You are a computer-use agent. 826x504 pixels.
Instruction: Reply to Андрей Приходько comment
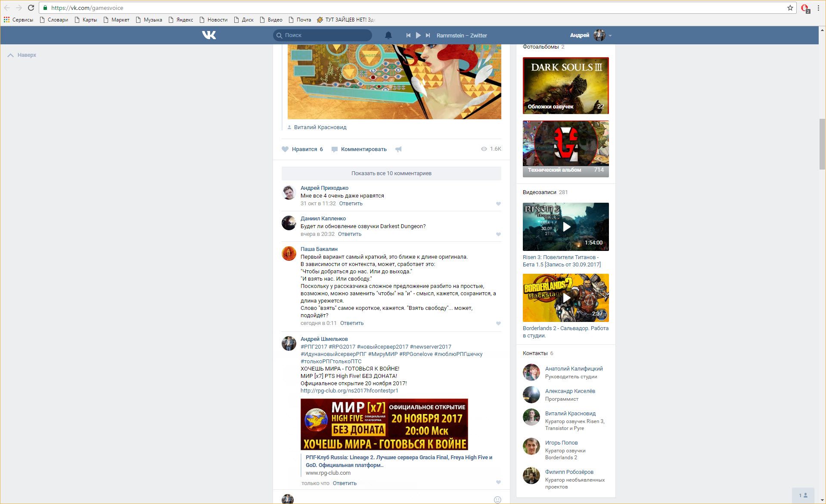tap(351, 204)
